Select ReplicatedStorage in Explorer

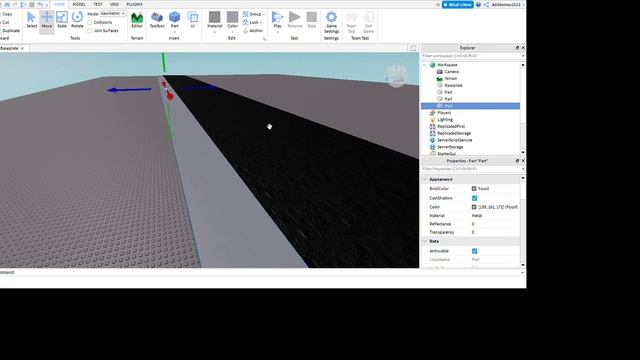[454, 133]
